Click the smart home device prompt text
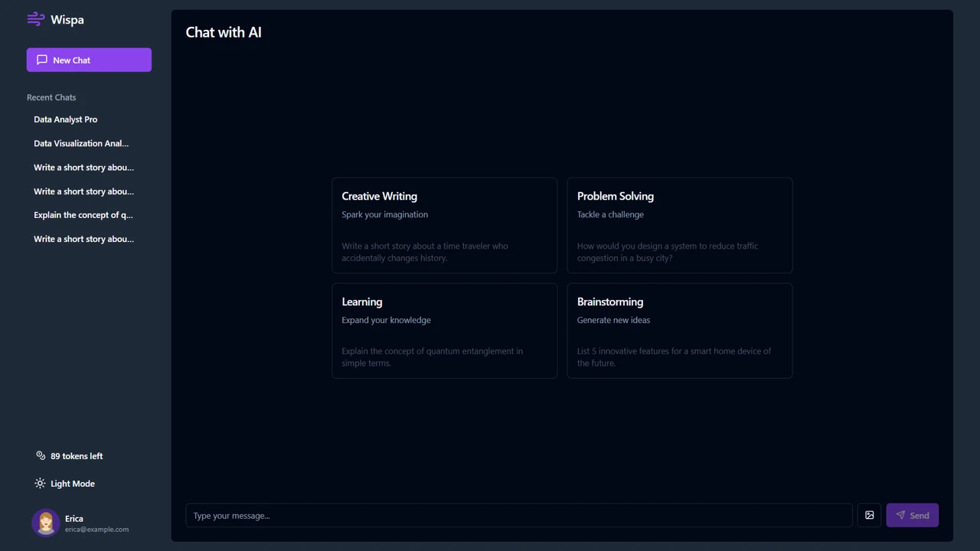Screen dimensions: 980x551 pyautogui.click(x=675, y=357)
